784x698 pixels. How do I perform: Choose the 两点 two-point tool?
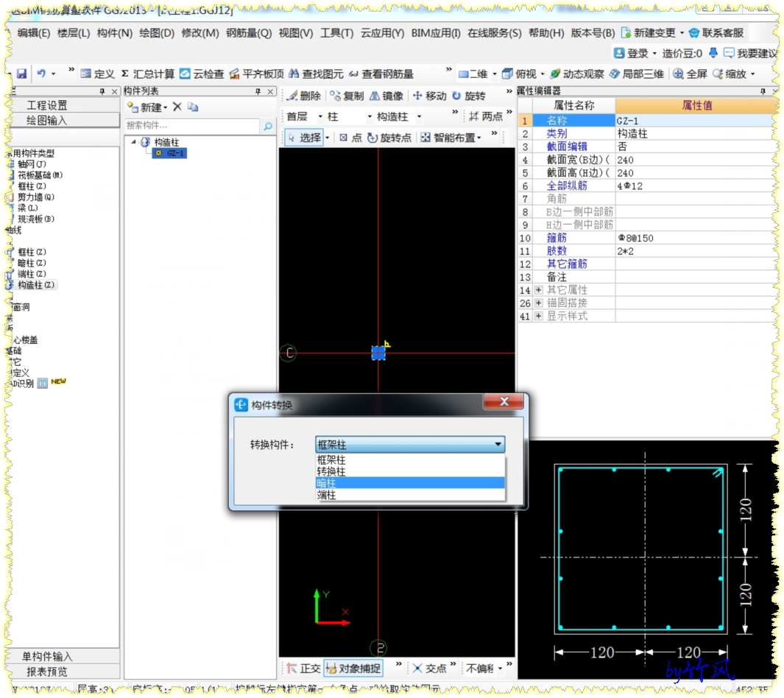click(486, 116)
